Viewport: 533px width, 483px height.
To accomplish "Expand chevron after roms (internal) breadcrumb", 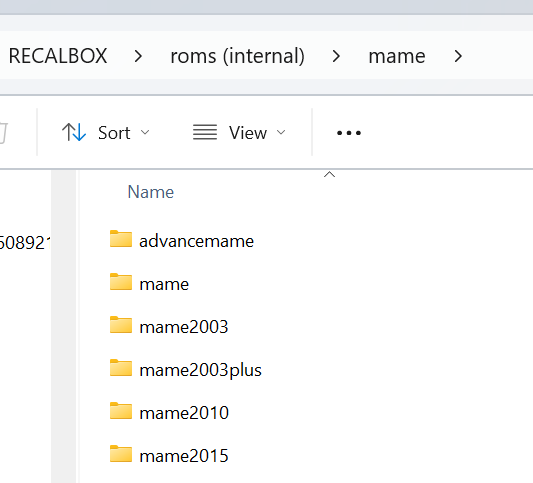I will (336, 56).
